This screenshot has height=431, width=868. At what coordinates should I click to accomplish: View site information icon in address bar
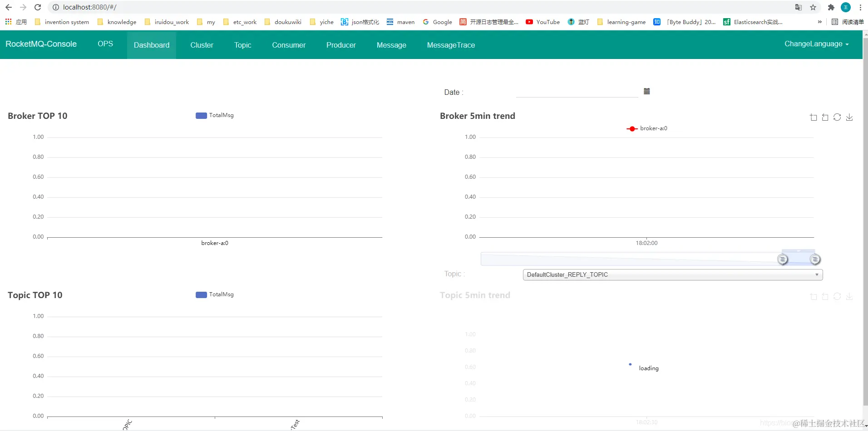coord(56,7)
